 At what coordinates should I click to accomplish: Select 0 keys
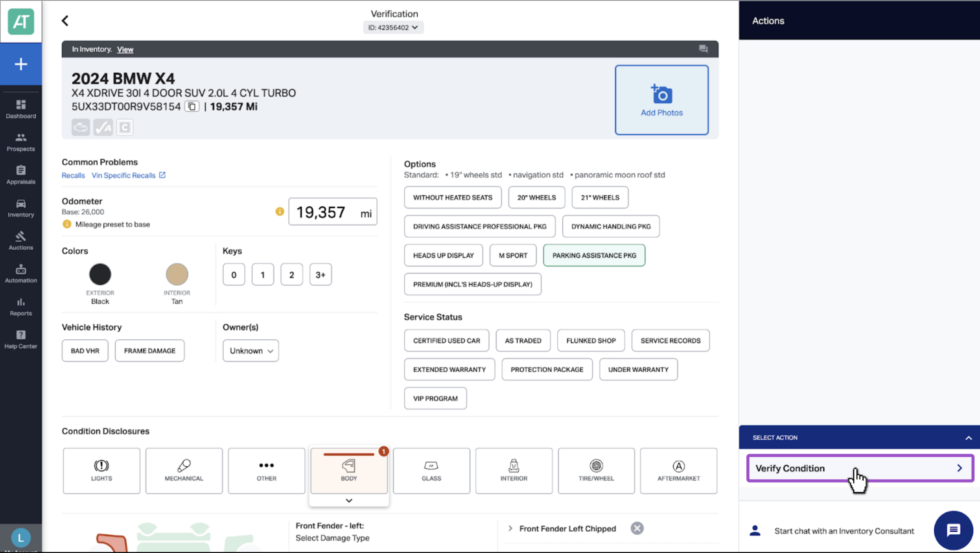[x=234, y=275]
